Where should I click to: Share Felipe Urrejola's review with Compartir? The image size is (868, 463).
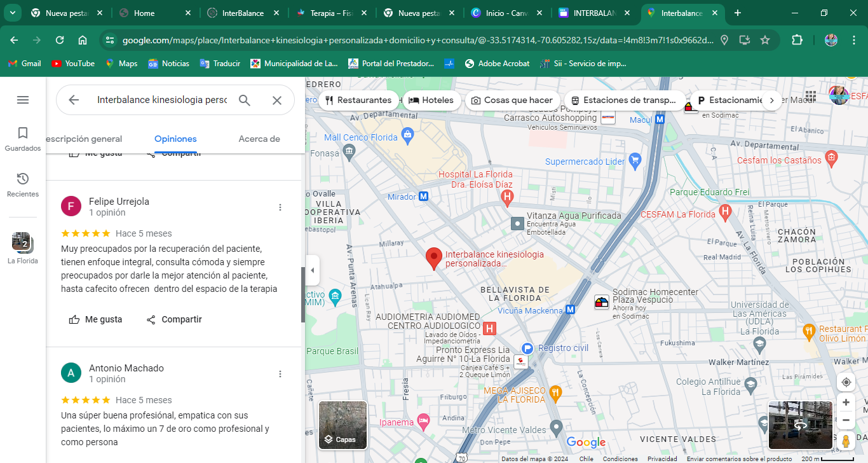coord(173,319)
